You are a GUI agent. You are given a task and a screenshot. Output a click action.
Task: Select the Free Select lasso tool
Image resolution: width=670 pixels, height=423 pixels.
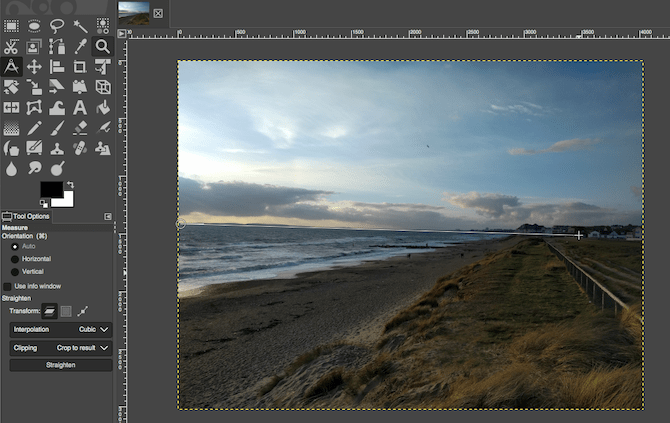pos(56,25)
